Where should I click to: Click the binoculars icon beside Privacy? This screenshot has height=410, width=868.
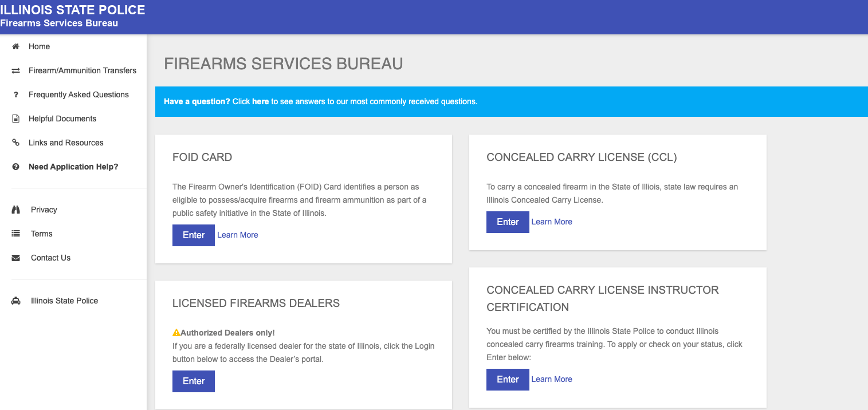click(16, 210)
